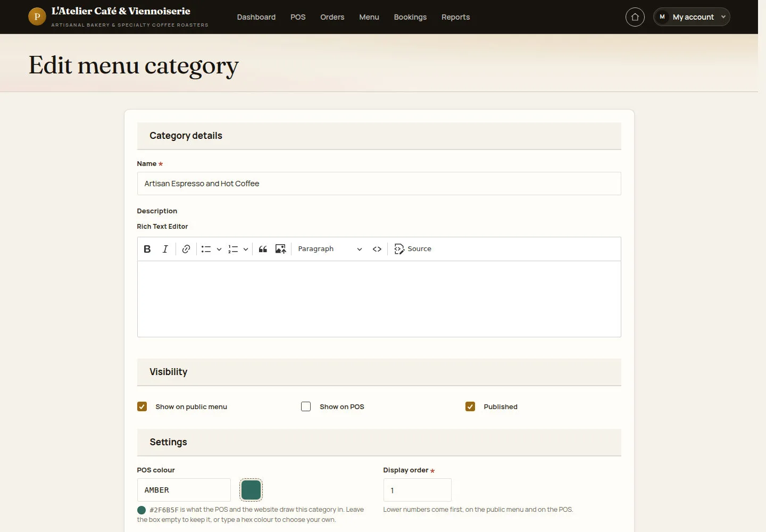The width and height of the screenshot is (766, 532).
Task: Click the Edit menu category heading
Action: click(134, 66)
